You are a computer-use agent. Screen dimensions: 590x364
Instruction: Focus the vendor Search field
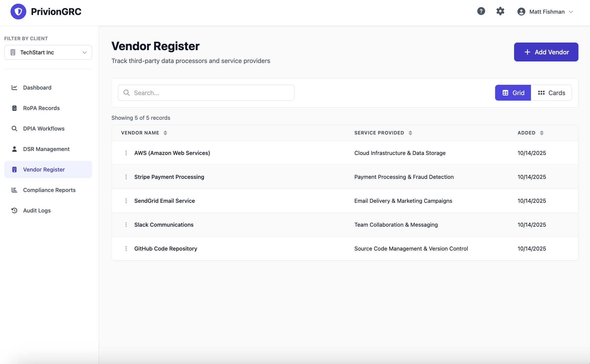206,93
